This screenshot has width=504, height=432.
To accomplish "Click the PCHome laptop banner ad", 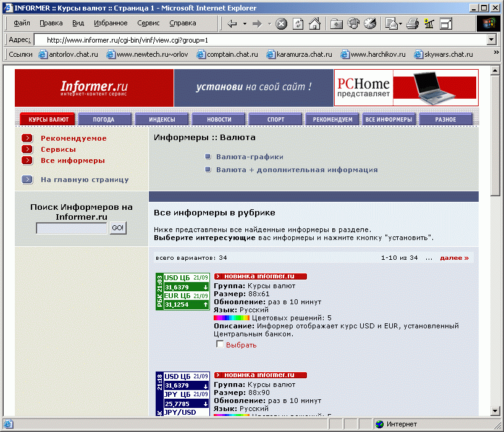I will tap(406, 88).
